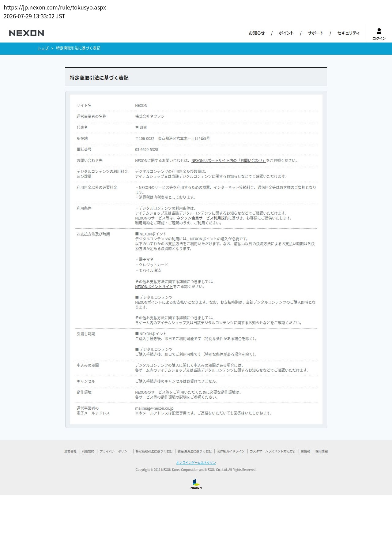Click 動作環境 row label
Screen dimensions: 392x556
(x=84, y=393)
